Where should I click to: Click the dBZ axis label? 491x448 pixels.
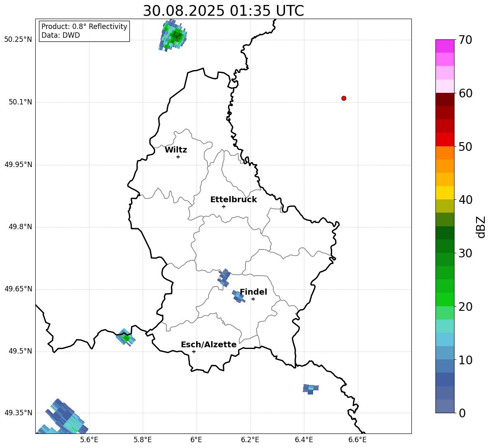[481, 227]
